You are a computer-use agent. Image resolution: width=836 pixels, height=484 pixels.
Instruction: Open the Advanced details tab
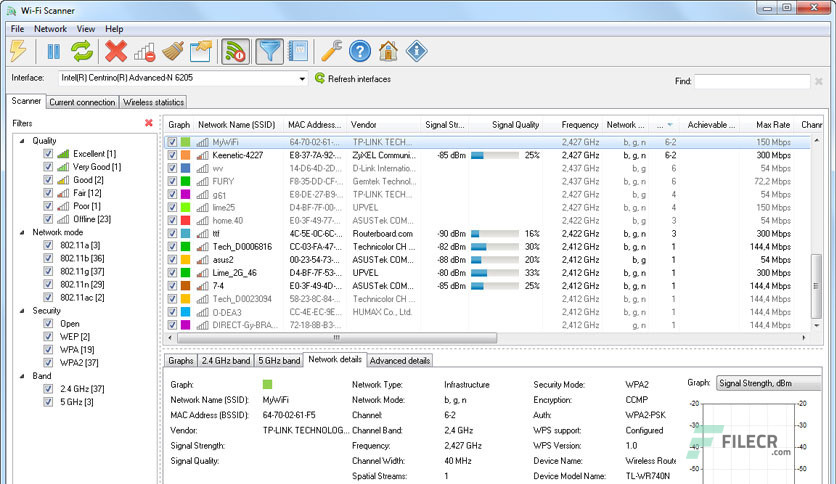point(400,361)
